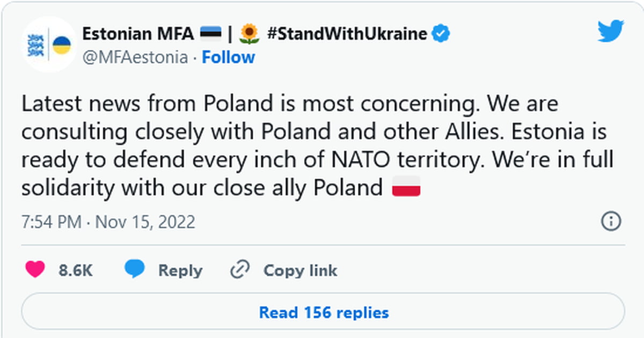Click the sunflower emoji in the display name
This screenshot has height=338, width=644.
pos(250,35)
